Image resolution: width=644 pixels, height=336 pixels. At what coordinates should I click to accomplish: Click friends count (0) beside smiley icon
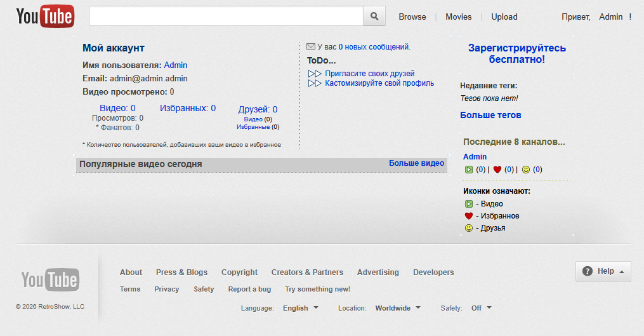tap(537, 170)
